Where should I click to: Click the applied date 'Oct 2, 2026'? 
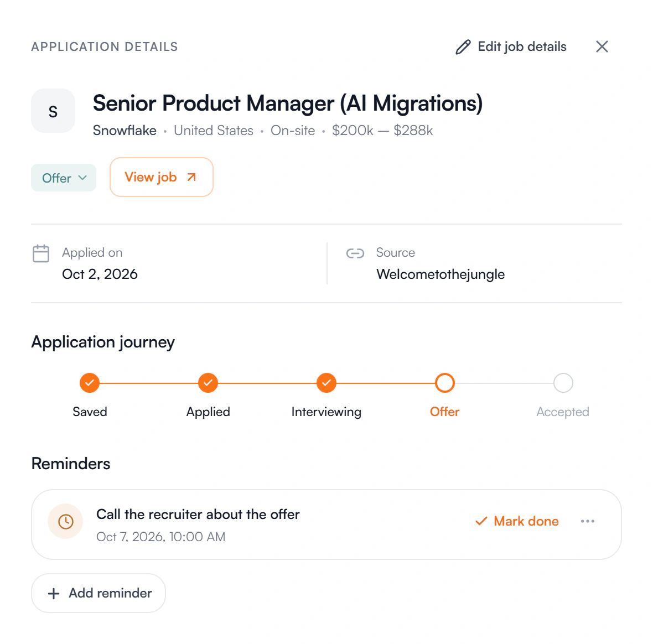pyautogui.click(x=100, y=274)
